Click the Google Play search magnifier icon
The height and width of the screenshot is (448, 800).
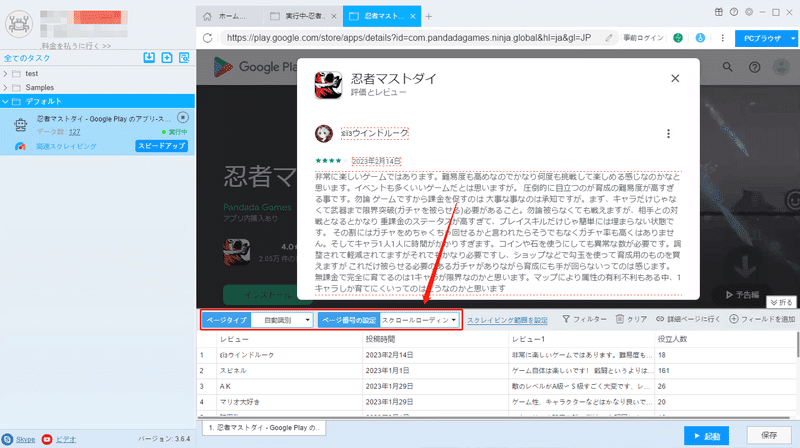[x=728, y=67]
